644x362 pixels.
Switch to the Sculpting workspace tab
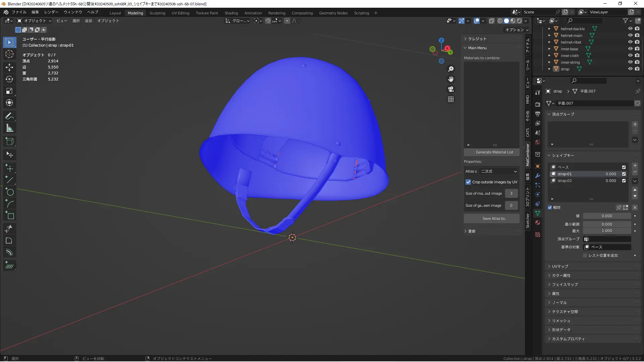click(x=157, y=13)
